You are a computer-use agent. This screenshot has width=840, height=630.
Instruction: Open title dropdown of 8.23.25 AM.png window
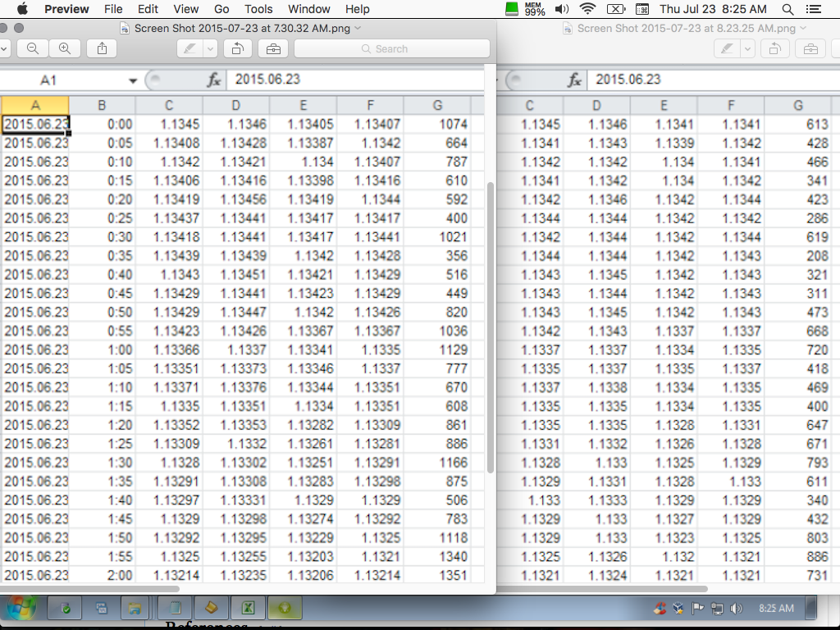(803, 28)
